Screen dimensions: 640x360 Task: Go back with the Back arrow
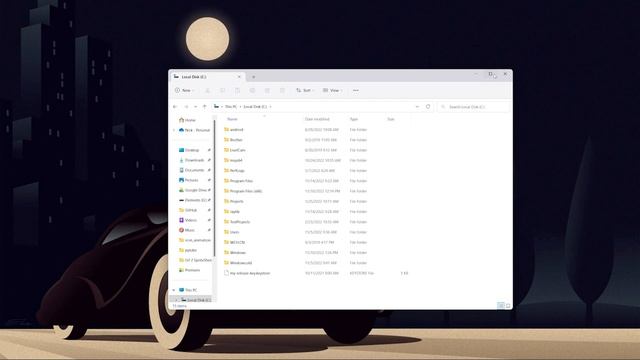[x=175, y=107]
